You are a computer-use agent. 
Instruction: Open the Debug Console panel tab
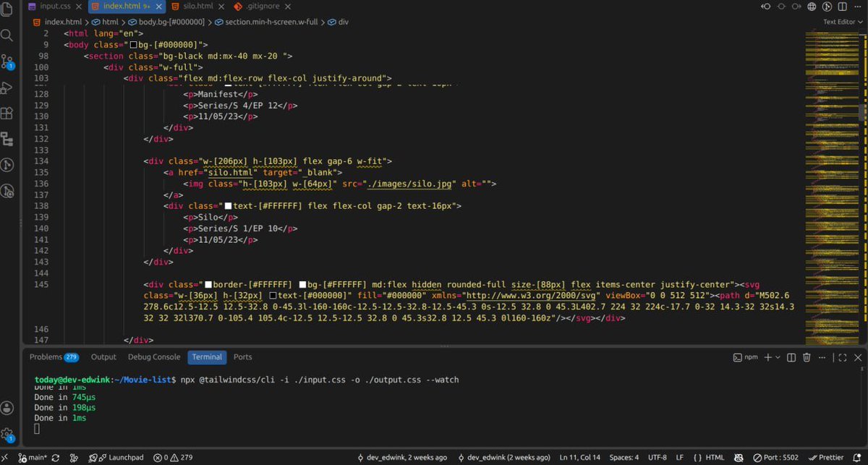pyautogui.click(x=154, y=357)
